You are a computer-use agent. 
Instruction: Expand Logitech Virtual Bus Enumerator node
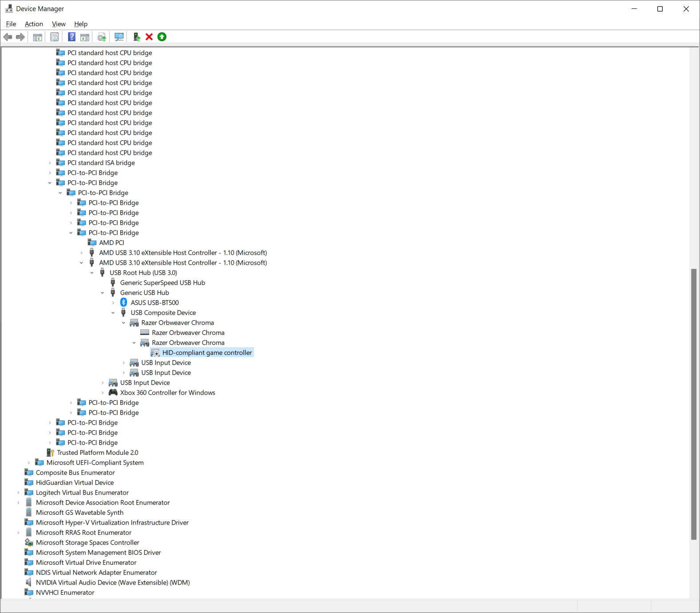click(18, 493)
